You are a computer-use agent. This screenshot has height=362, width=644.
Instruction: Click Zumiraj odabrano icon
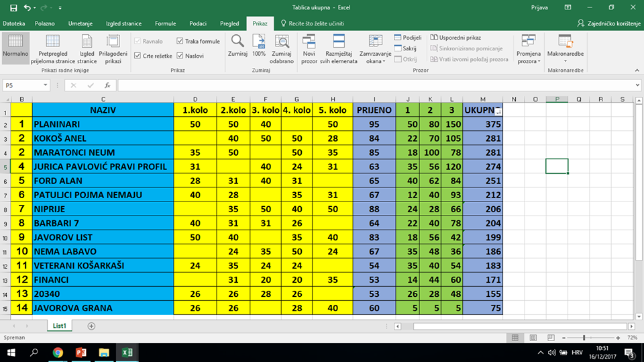282,42
